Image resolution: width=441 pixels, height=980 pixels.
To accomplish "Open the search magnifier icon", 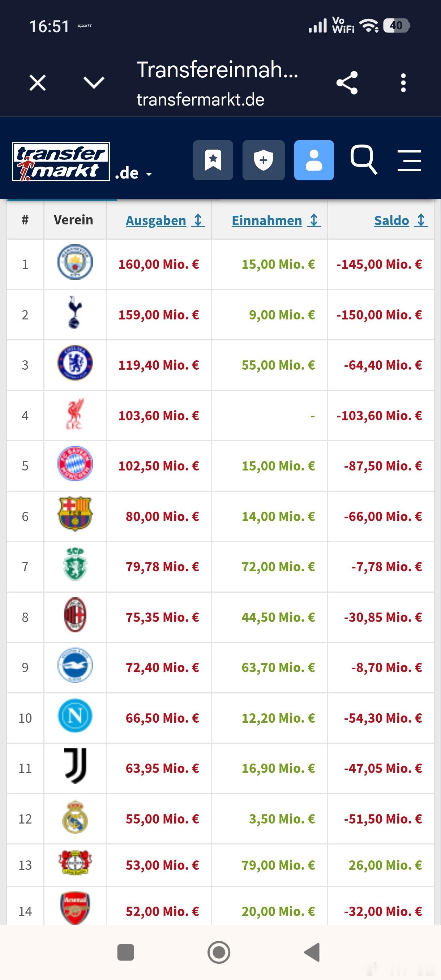I will (364, 160).
